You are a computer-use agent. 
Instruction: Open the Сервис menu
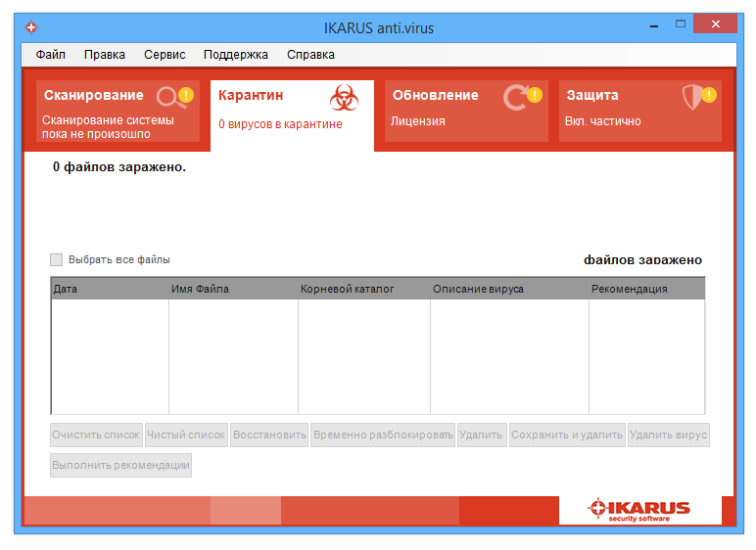click(165, 55)
